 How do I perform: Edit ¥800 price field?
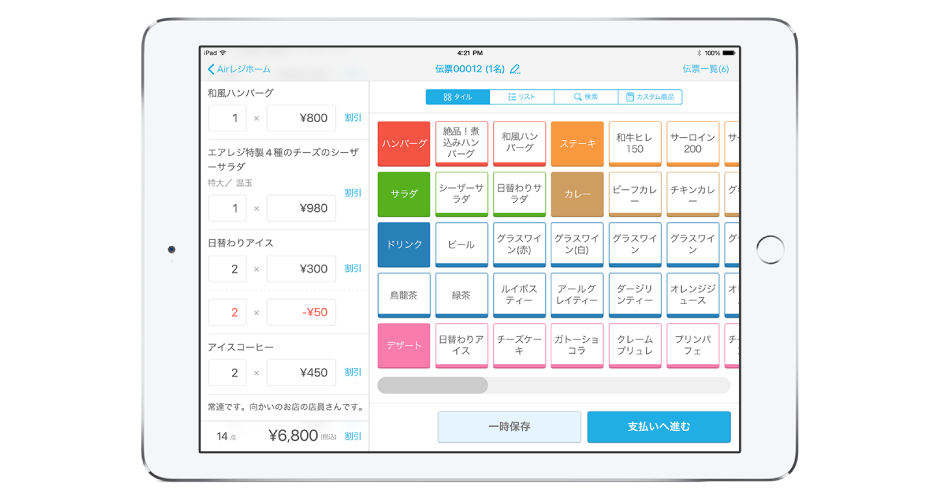coord(302,118)
